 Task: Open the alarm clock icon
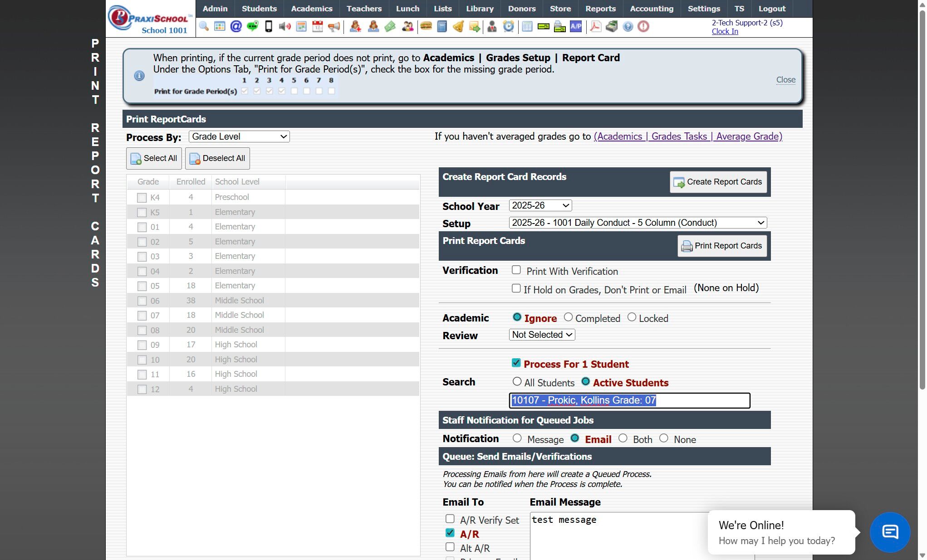click(x=509, y=26)
